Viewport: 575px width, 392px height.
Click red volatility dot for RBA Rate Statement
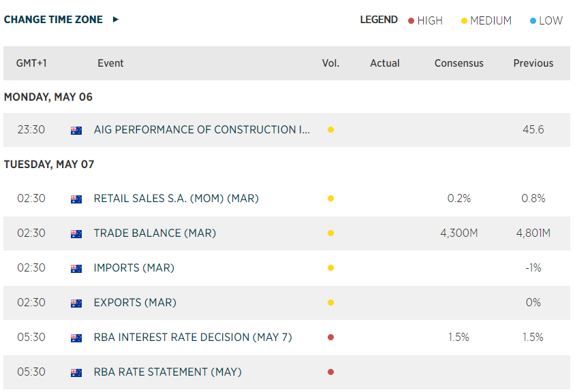click(330, 372)
